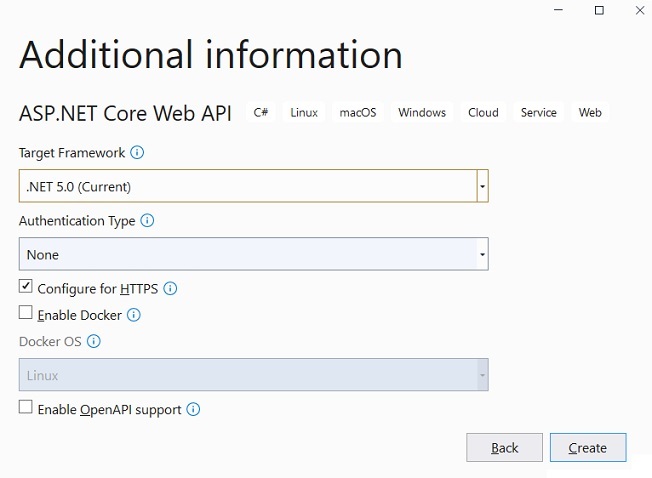This screenshot has height=478, width=652.
Task: Expand the Authentication Type dropdown arrow
Action: pyautogui.click(x=482, y=254)
